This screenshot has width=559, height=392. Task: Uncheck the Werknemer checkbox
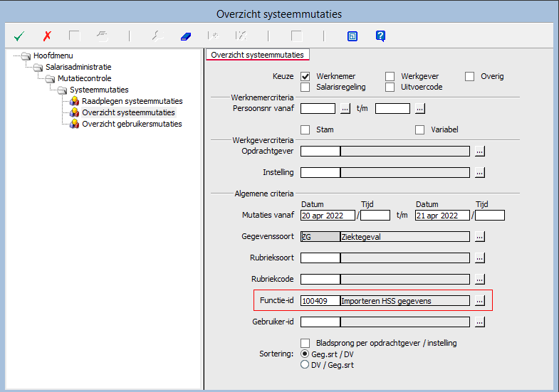point(305,76)
